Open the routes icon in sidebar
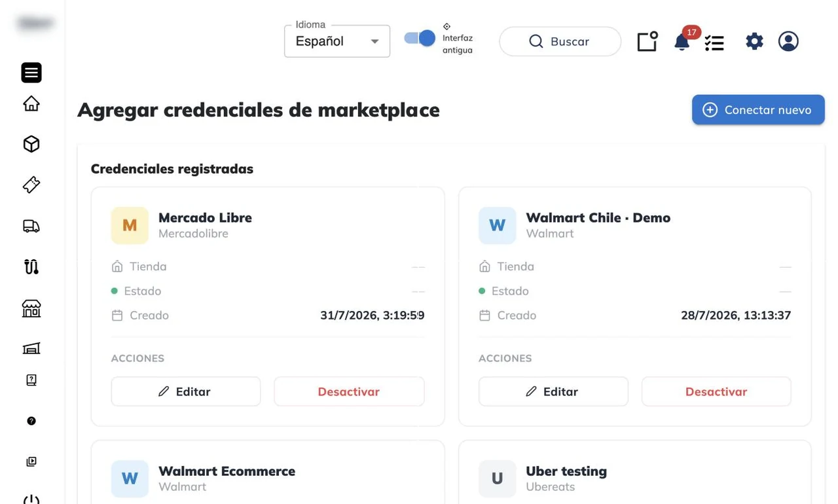The image size is (838, 504). (x=31, y=266)
